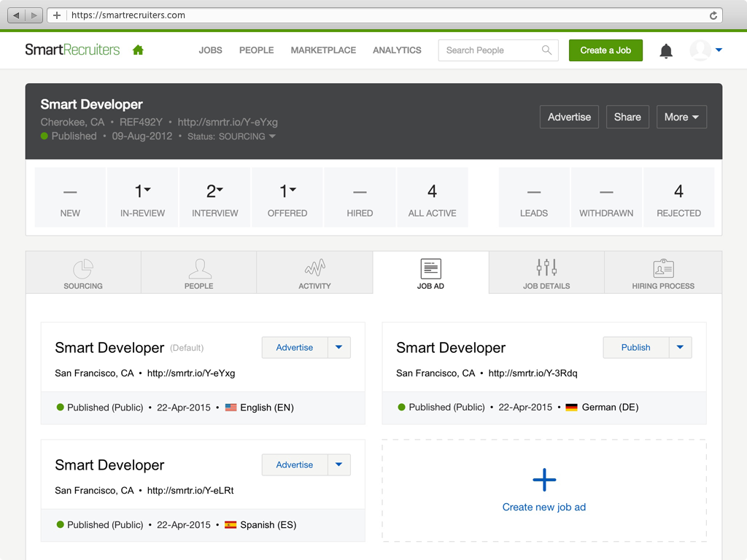Show candidates in the New stage
This screenshot has width=747, height=560.
tap(70, 197)
